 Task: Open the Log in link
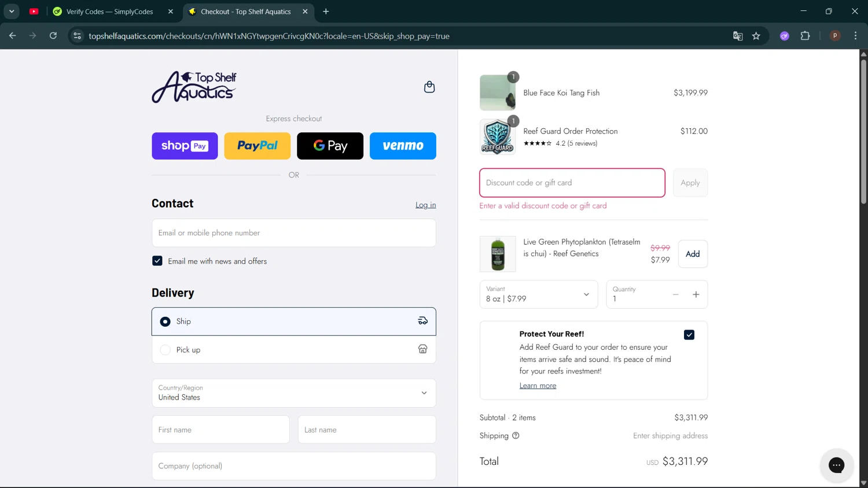(x=425, y=205)
